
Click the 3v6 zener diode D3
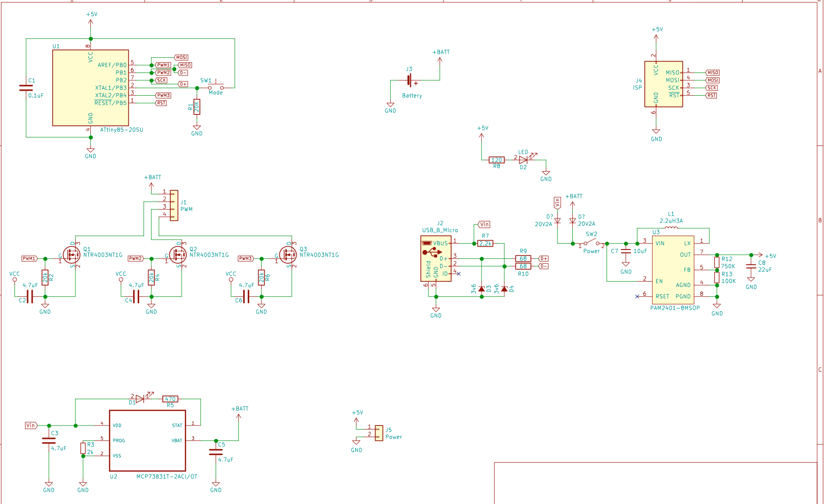point(482,289)
